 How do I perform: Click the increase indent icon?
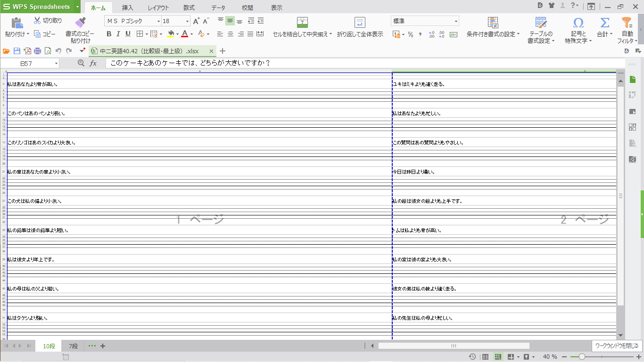pyautogui.click(x=261, y=21)
